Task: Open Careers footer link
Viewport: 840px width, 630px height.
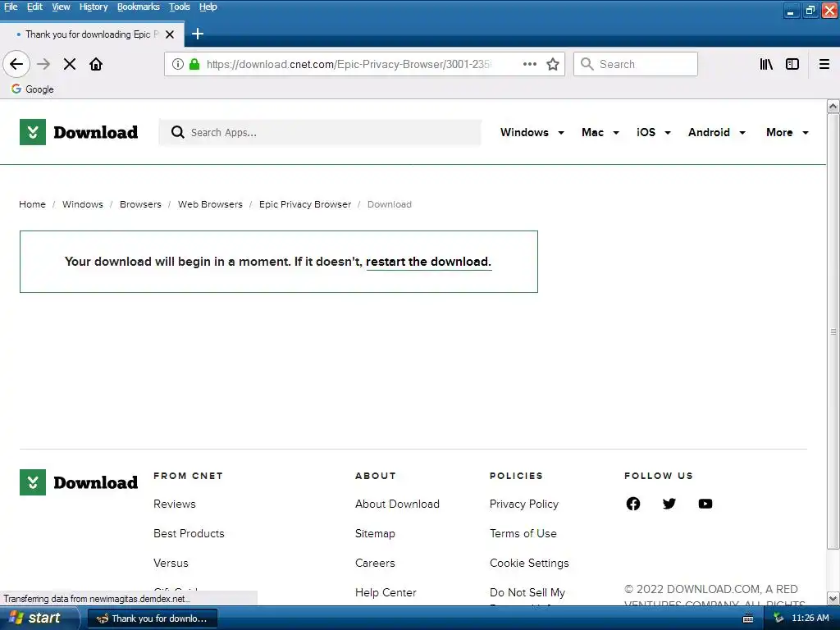Action: 375,563
